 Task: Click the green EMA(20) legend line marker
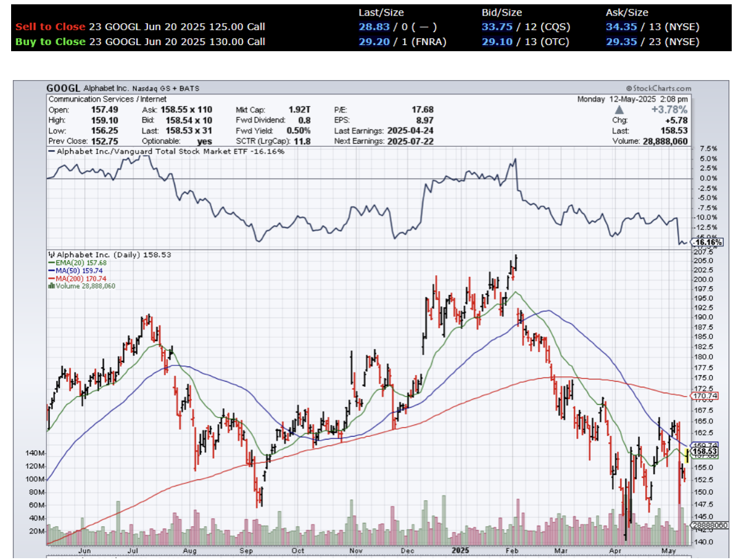click(51, 262)
